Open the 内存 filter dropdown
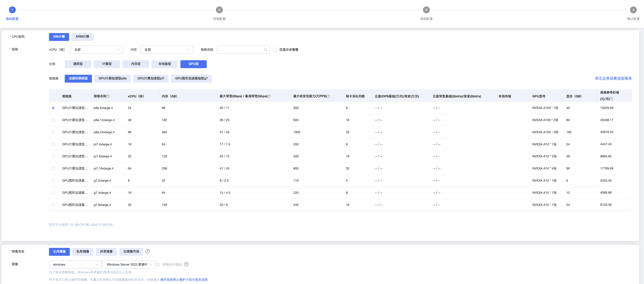 coord(167,50)
